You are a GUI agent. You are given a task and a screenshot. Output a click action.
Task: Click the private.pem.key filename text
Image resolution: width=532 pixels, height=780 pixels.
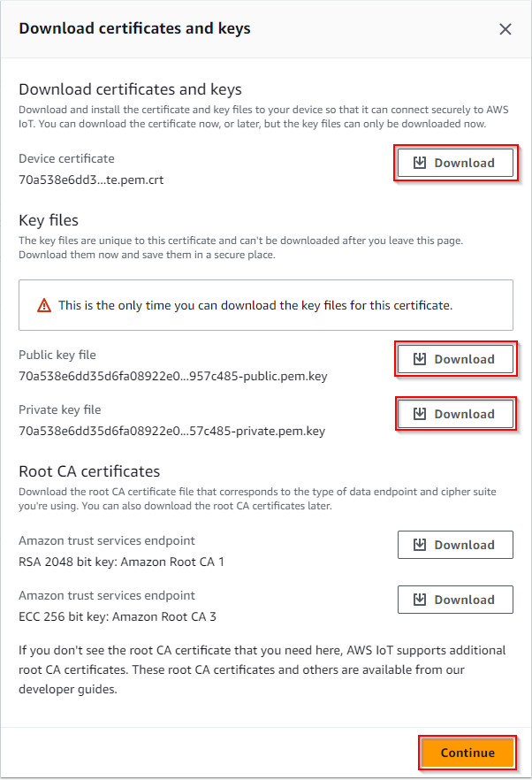pyautogui.click(x=171, y=431)
